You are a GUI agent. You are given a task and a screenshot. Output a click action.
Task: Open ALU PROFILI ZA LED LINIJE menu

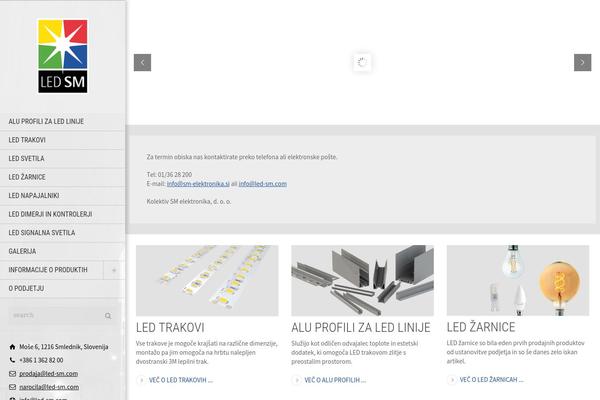pyautogui.click(x=62, y=121)
